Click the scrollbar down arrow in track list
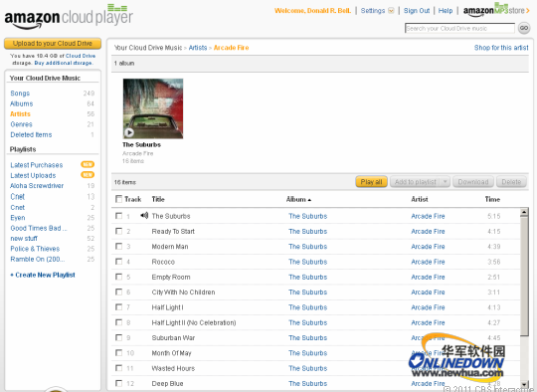537x392 pixels. click(524, 384)
